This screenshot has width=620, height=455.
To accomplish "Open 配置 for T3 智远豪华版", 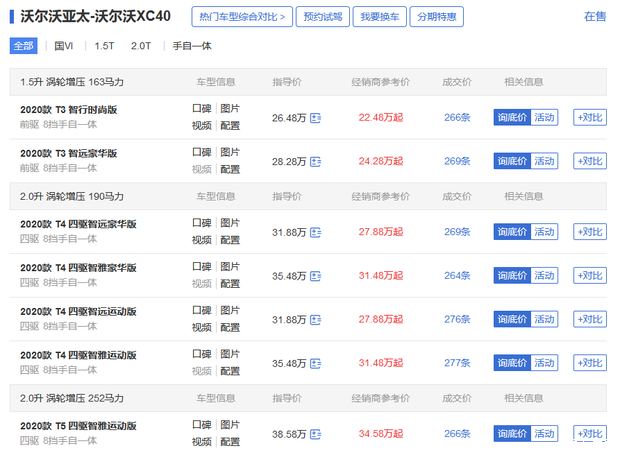I will pos(230,170).
